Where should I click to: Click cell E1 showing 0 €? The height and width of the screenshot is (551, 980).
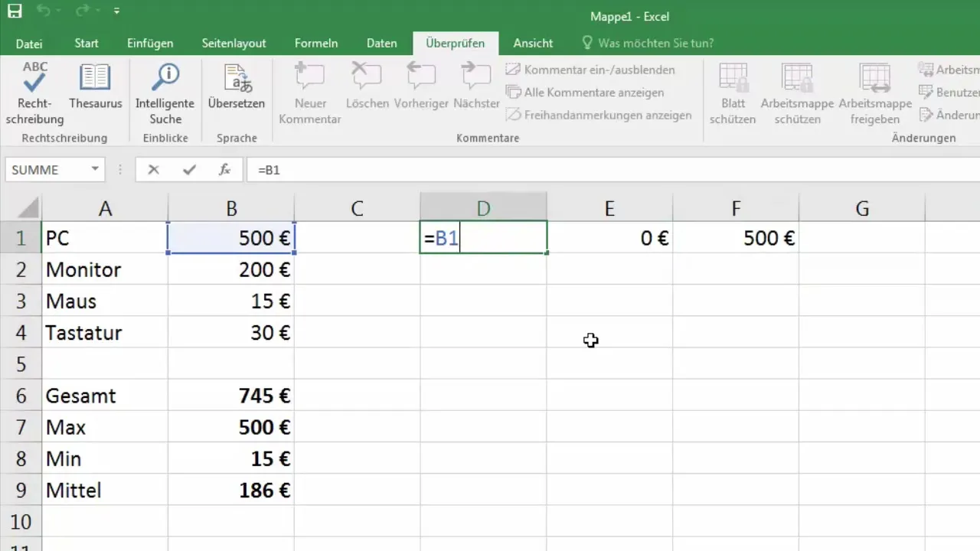[609, 238]
